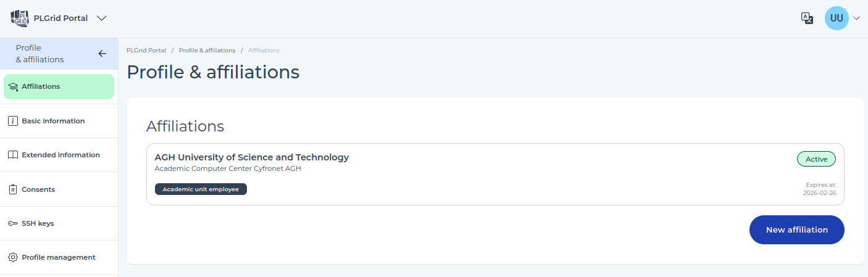868x277 pixels.
Task: Open the SSH keys menu item
Action: click(59, 223)
